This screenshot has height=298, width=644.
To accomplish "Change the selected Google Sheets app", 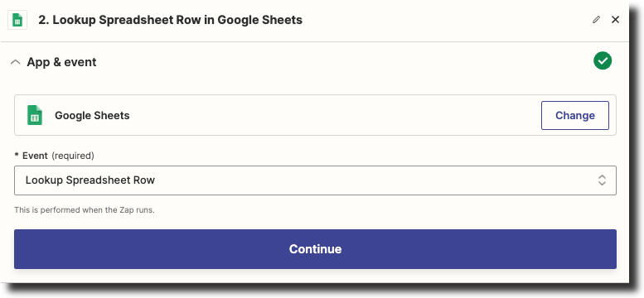I will pyautogui.click(x=575, y=115).
